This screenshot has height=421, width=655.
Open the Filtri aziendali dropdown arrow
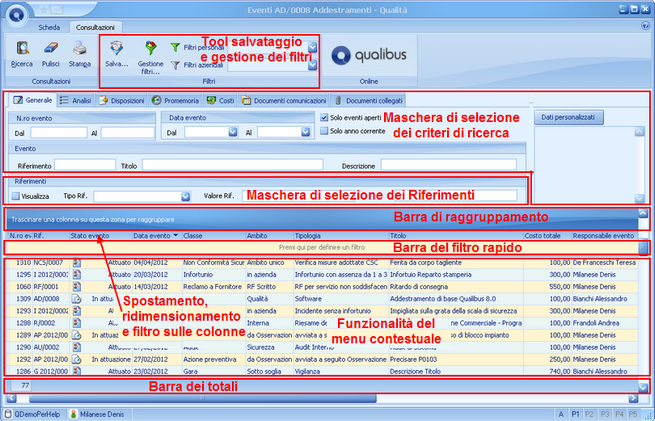tap(312, 65)
